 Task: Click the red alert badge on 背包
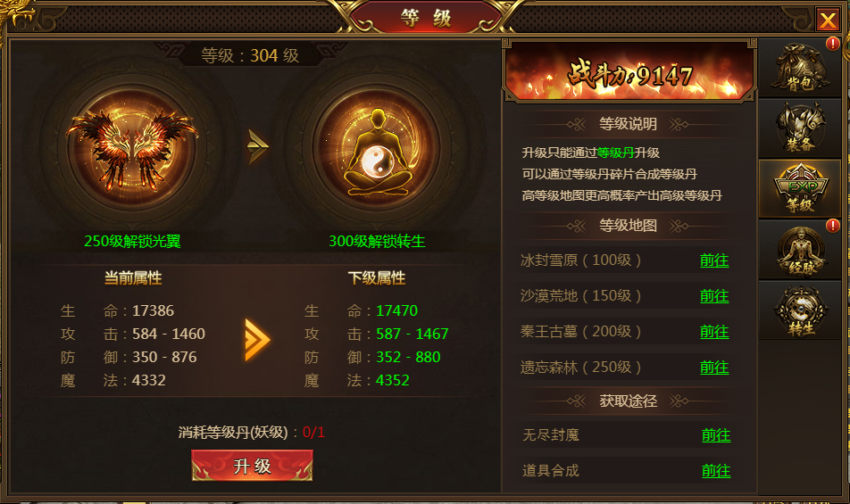click(x=833, y=44)
